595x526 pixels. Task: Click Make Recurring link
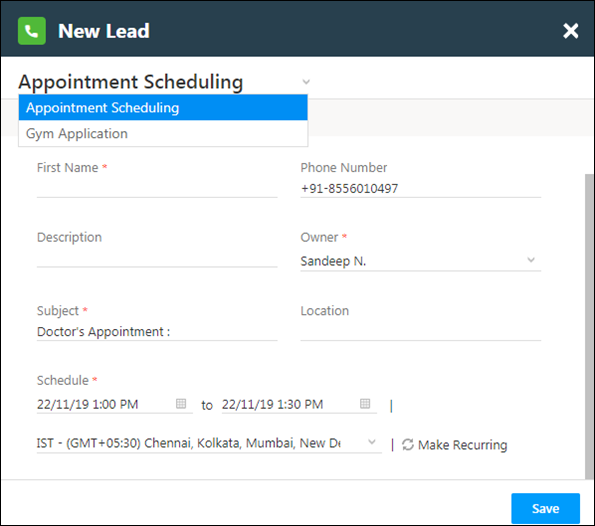(x=462, y=445)
